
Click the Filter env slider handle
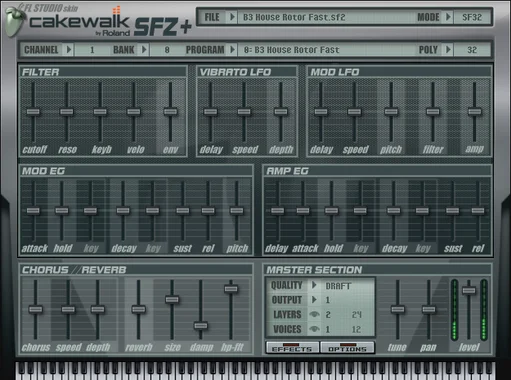pyautogui.click(x=170, y=112)
